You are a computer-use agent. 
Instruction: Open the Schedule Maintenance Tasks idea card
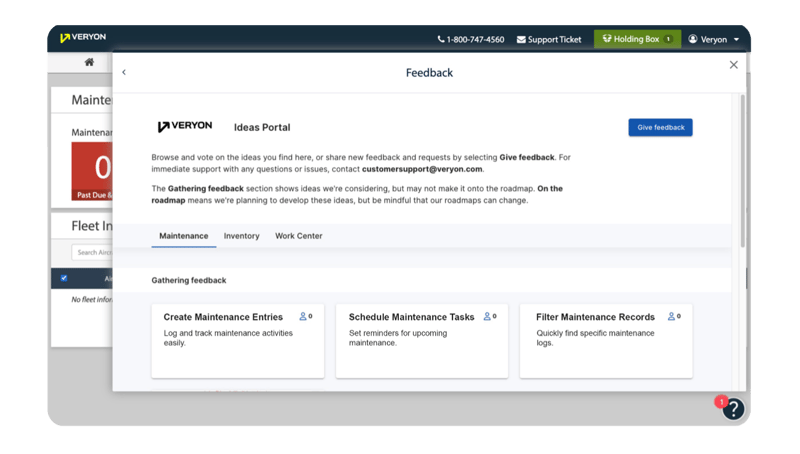(422, 341)
